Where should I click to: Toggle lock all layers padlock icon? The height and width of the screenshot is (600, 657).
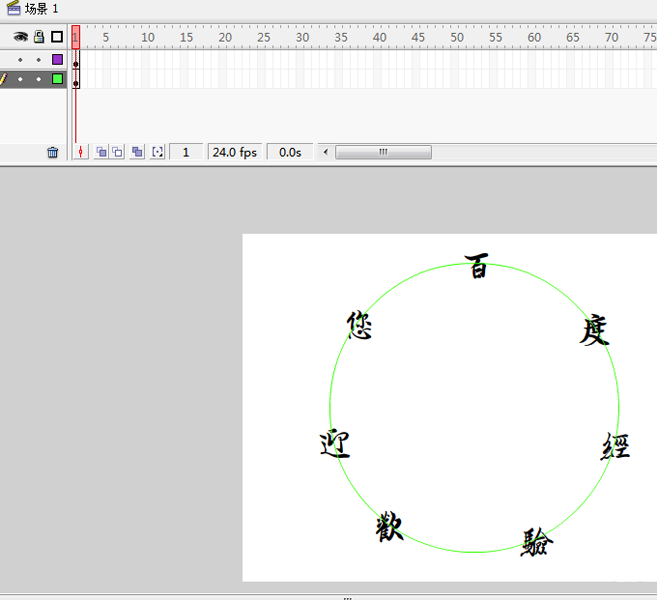coord(39,37)
